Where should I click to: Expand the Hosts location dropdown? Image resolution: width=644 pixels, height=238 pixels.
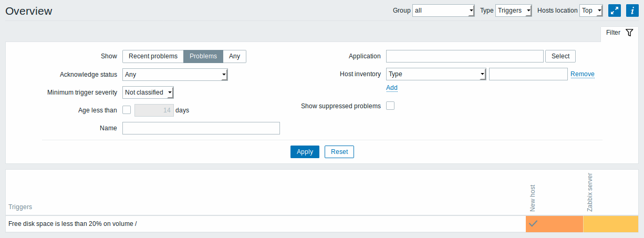(591, 11)
